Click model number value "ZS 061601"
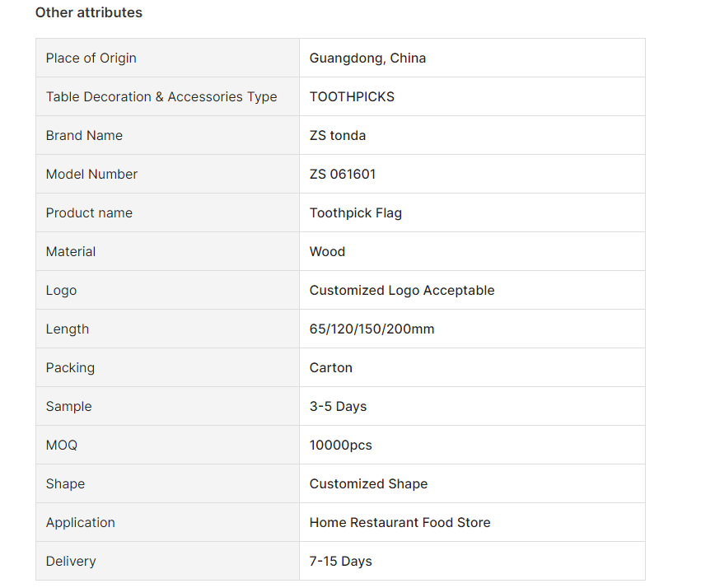The image size is (701, 588). [x=343, y=174]
